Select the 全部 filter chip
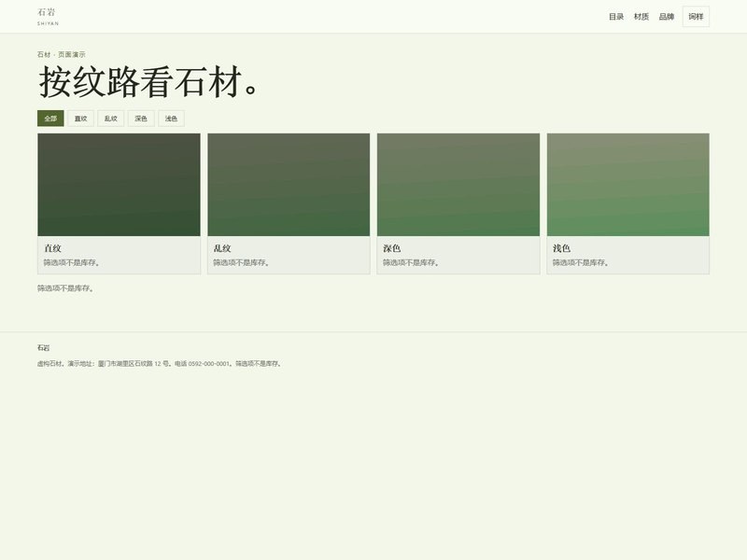Image resolution: width=747 pixels, height=560 pixels. pyautogui.click(x=50, y=119)
